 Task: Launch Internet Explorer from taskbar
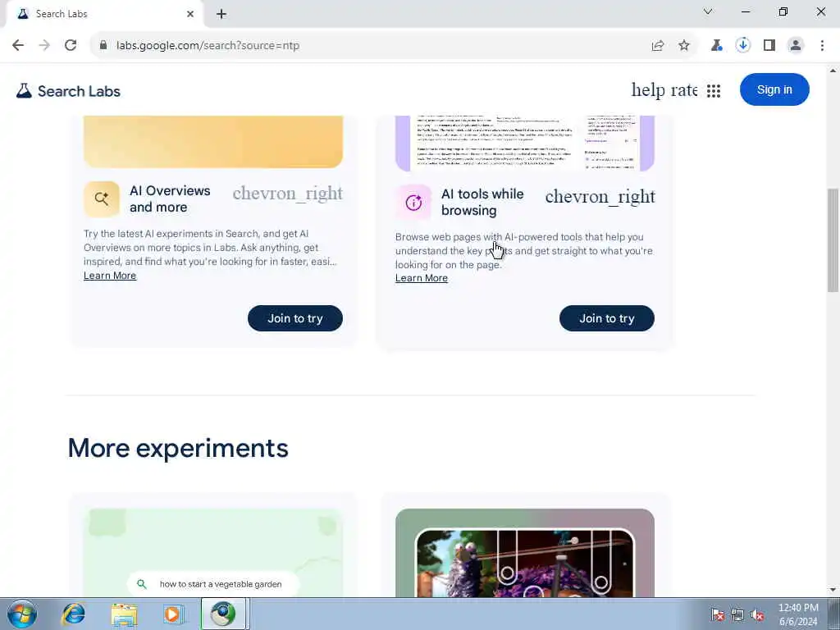(x=73, y=614)
